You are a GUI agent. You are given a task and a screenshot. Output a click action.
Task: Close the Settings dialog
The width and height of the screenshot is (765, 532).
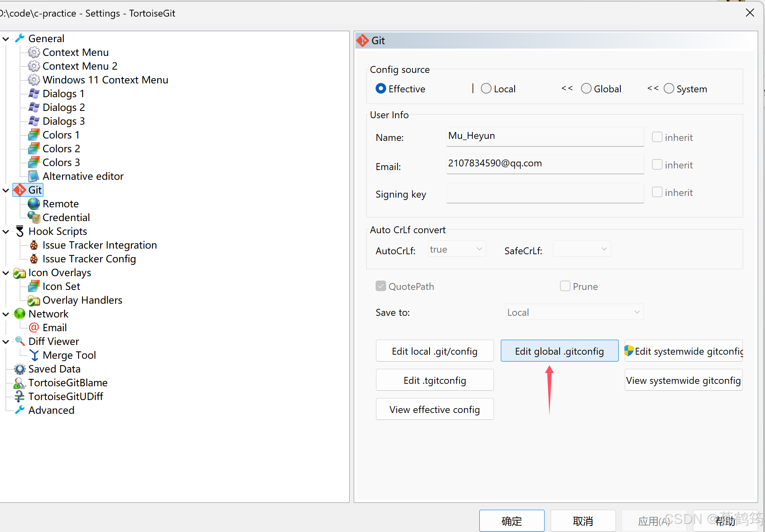750,13
